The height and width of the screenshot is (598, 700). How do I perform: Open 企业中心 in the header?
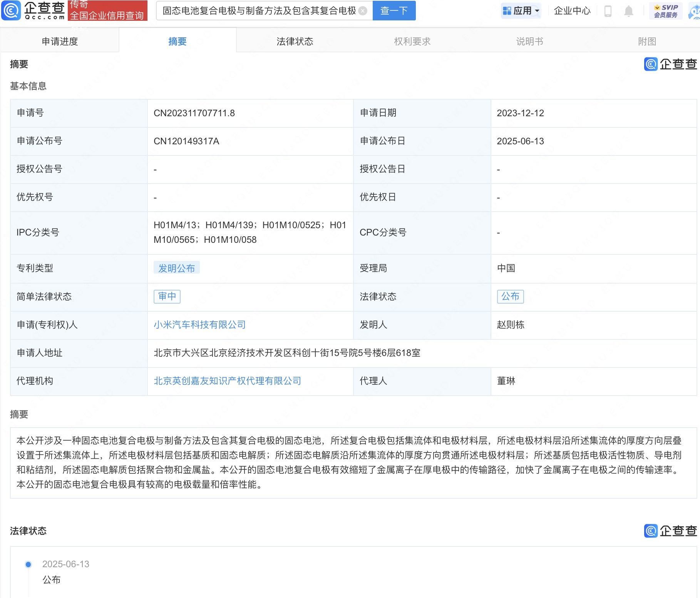(x=572, y=11)
